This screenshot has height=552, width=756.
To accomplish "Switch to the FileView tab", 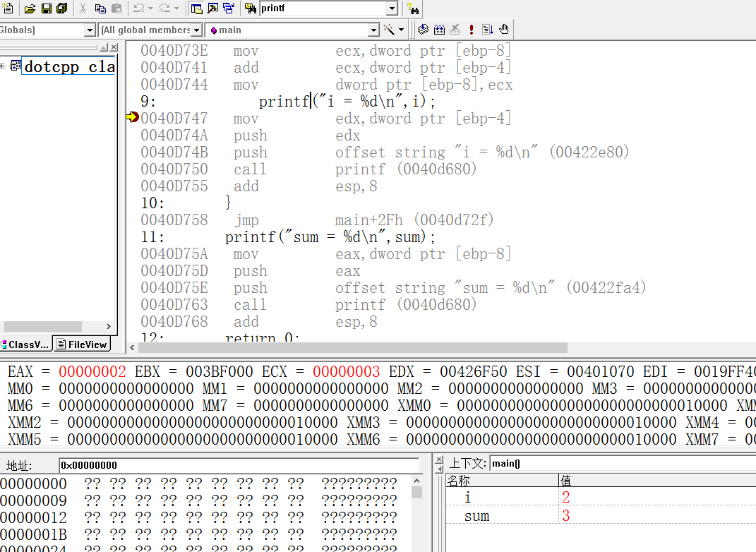I will [x=83, y=344].
